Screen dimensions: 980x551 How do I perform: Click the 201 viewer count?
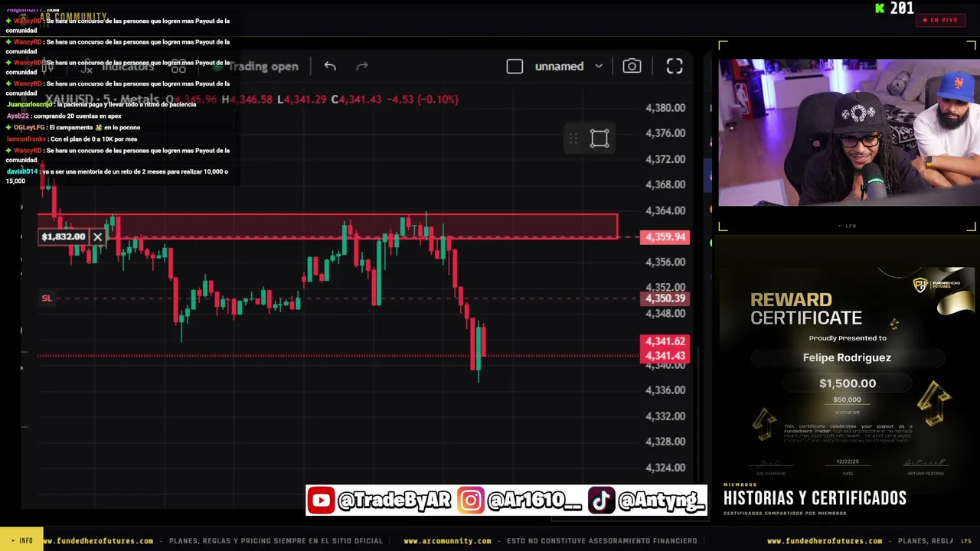coord(902,8)
